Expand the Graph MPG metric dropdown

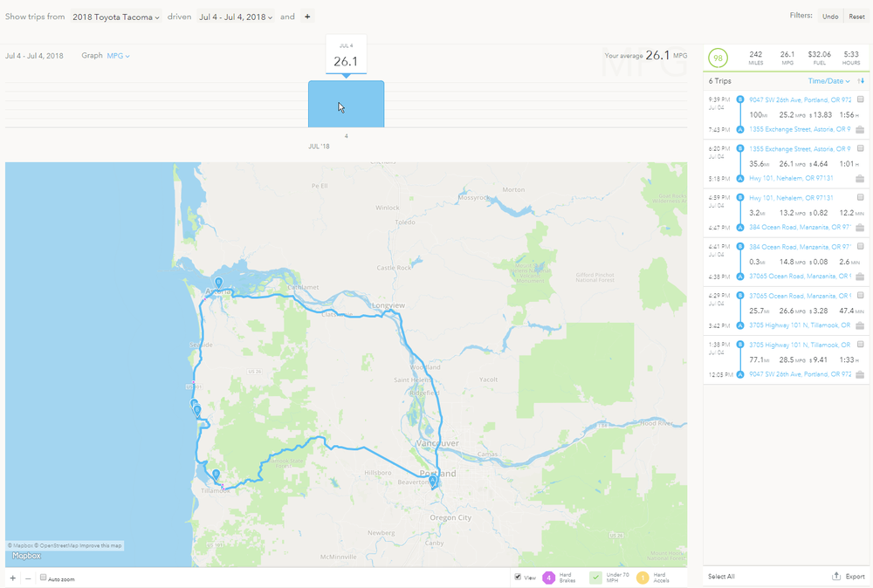(x=118, y=56)
